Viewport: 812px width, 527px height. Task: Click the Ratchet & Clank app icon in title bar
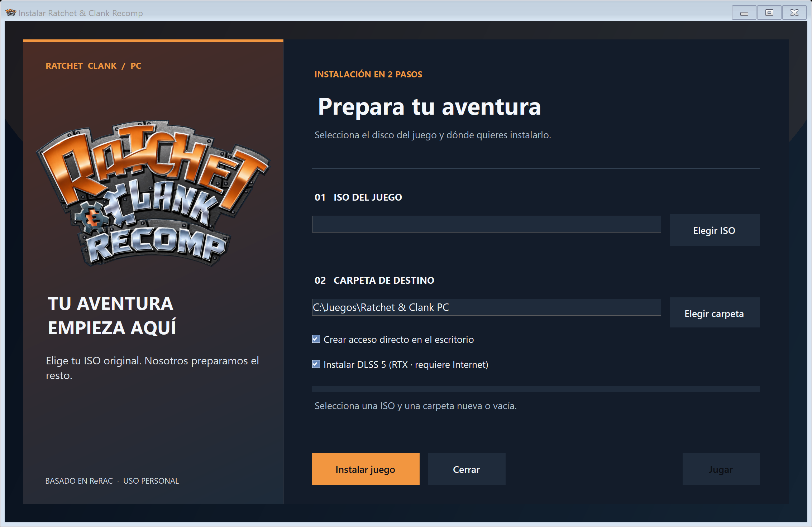11,13
